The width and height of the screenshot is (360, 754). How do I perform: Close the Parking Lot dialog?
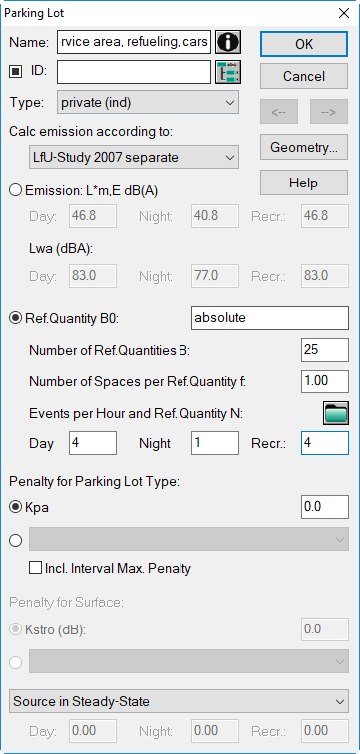344,13
